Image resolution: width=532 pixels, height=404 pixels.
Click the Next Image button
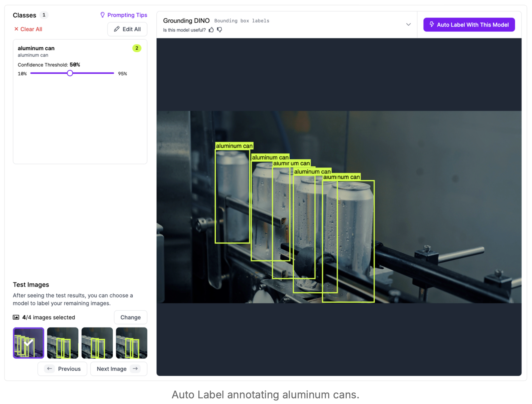[x=118, y=369]
